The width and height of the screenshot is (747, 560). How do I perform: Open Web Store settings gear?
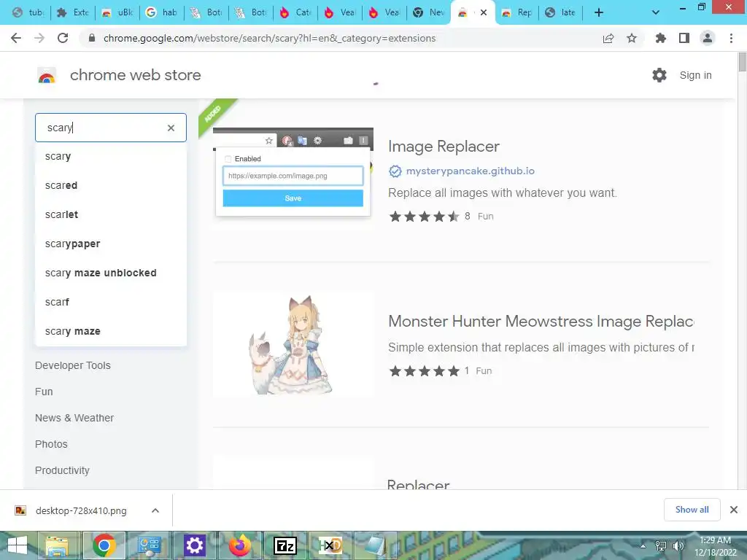tap(659, 75)
